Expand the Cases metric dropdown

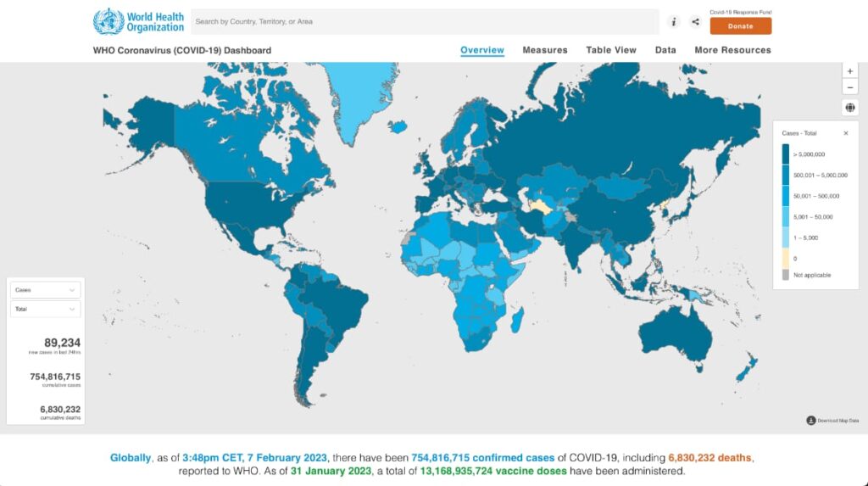pyautogui.click(x=47, y=290)
